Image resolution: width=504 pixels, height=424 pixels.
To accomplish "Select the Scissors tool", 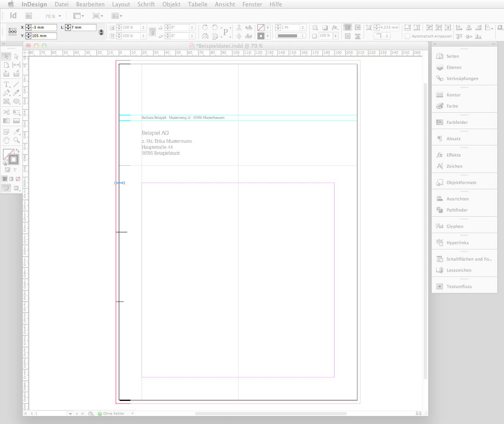I will click(x=6, y=112).
